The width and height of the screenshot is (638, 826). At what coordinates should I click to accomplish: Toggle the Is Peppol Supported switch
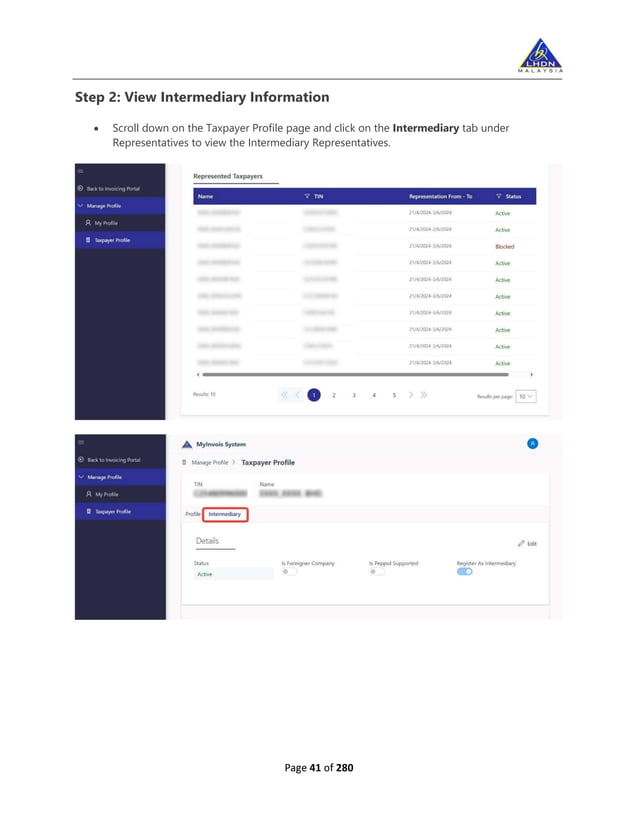(x=376, y=572)
